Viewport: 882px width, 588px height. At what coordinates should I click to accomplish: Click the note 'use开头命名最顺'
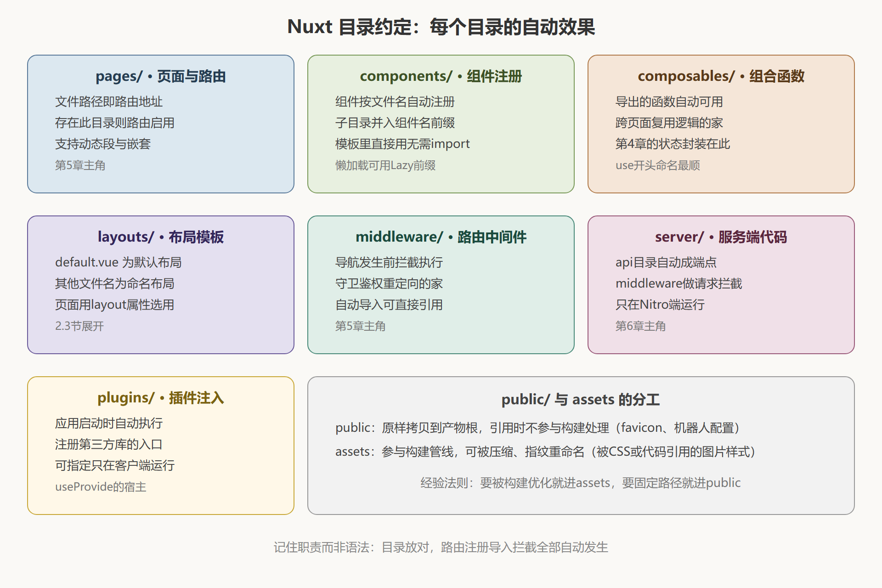[x=658, y=165]
